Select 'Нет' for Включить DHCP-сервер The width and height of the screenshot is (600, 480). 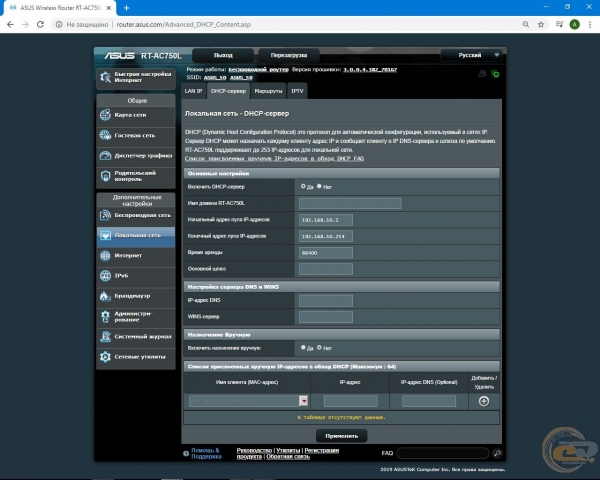point(320,186)
